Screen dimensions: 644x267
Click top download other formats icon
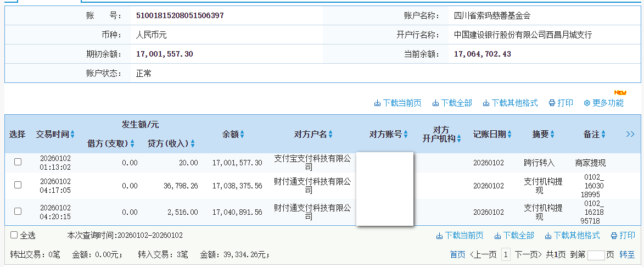[486, 103]
